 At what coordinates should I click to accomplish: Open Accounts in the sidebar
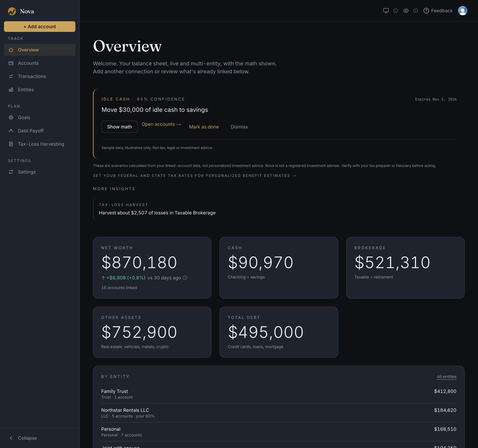pos(40,63)
